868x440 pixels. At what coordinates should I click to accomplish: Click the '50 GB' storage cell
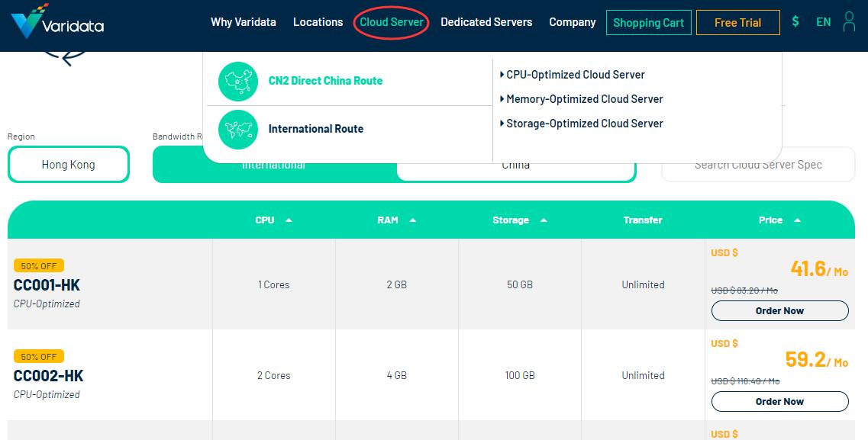click(520, 284)
